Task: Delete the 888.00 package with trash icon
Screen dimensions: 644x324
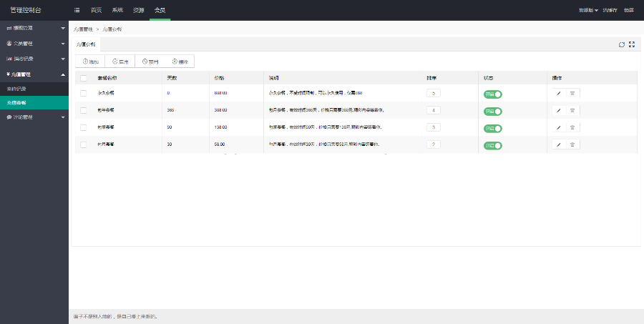Action: click(x=572, y=93)
